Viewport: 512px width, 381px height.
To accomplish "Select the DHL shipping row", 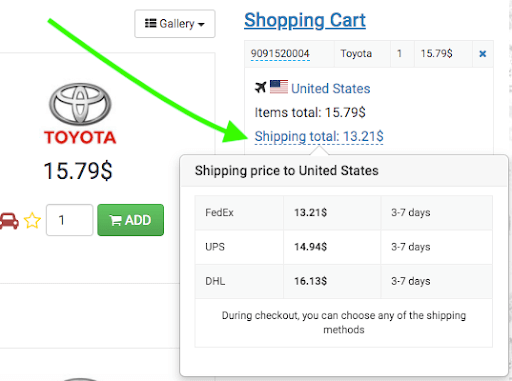I will (x=343, y=281).
